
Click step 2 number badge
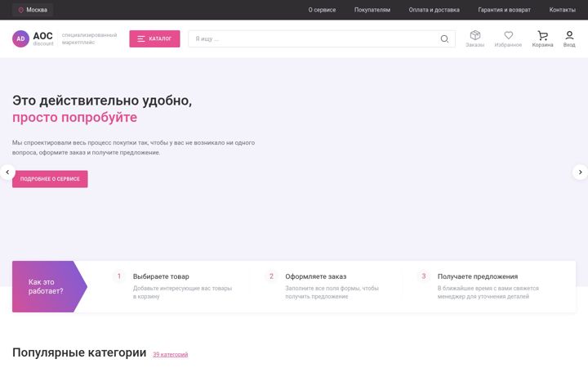[x=271, y=276]
